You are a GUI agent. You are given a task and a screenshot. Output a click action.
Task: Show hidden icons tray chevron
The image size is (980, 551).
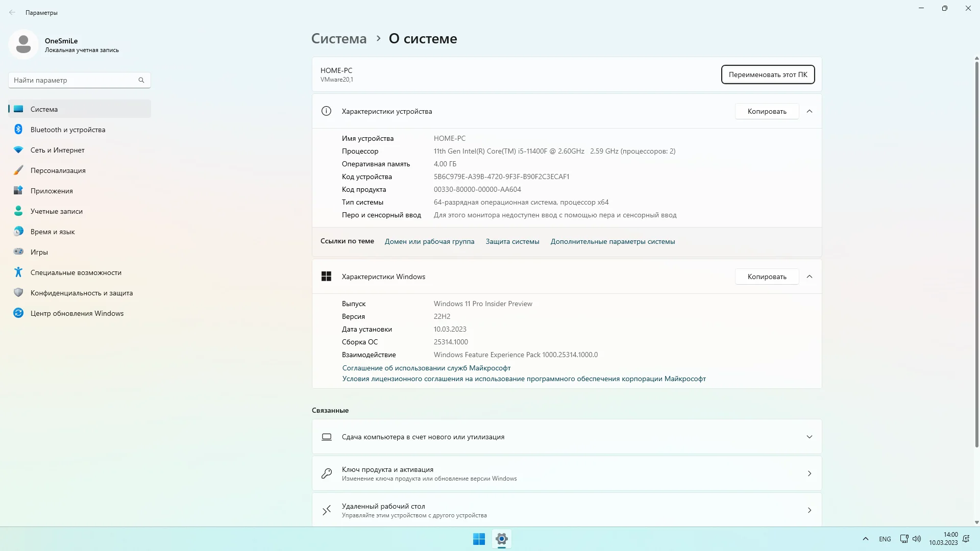[866, 539]
